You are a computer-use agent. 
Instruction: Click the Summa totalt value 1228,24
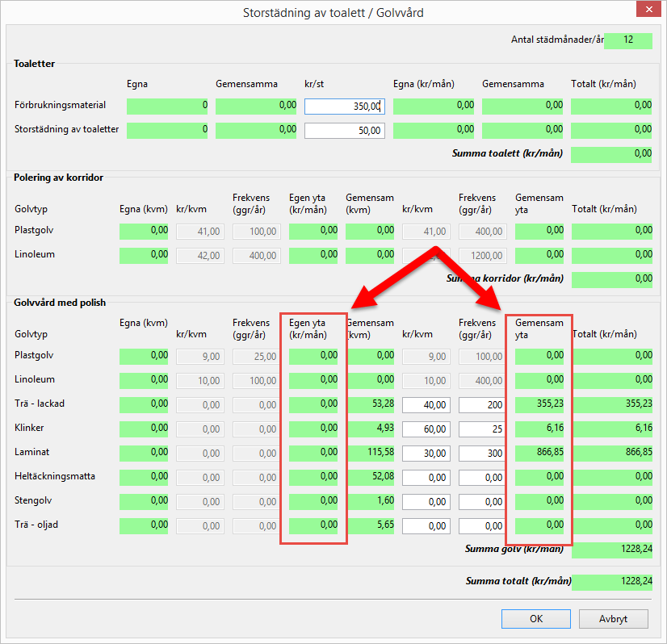click(x=611, y=582)
